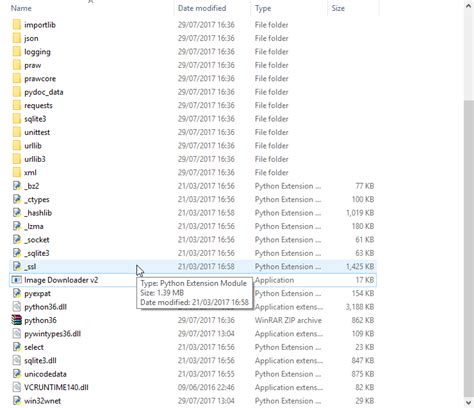Click the json folder icon
Screen dimensions: 474x408
pos(17,38)
